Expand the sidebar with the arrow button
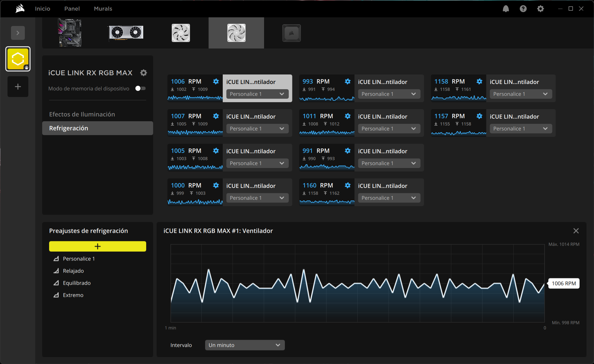594x364 pixels. [x=18, y=33]
